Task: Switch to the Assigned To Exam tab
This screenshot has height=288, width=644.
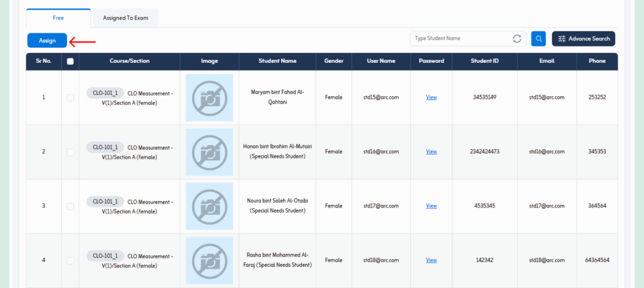Action: point(125,18)
